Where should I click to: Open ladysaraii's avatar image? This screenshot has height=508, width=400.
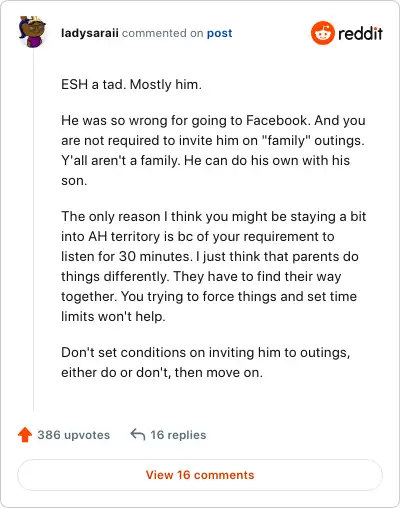(x=32, y=32)
